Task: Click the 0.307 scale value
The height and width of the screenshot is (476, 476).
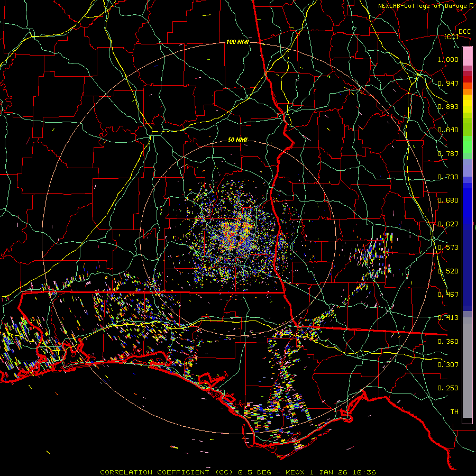Action: coord(448,365)
